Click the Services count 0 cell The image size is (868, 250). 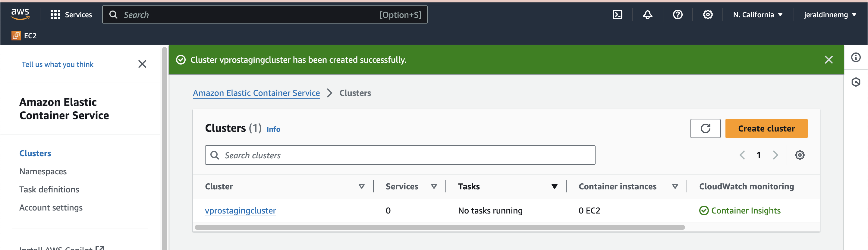(x=388, y=210)
